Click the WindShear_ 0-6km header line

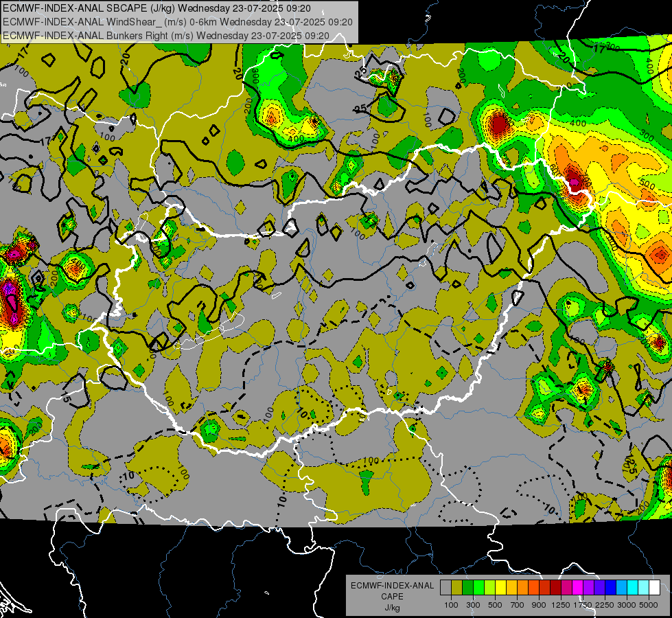[x=177, y=22]
